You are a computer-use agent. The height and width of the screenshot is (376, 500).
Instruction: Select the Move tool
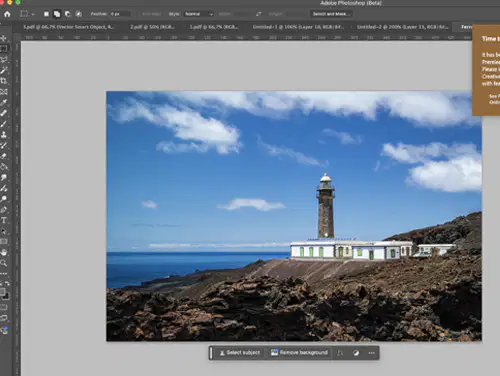click(x=4, y=38)
